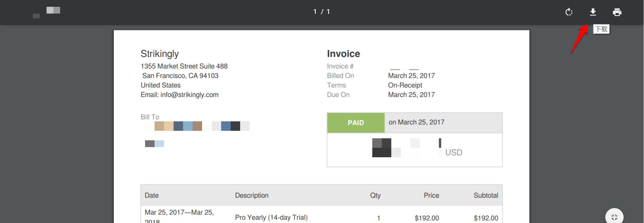The height and width of the screenshot is (223, 644).
Task: Click the "Price" column header
Action: click(x=431, y=195)
